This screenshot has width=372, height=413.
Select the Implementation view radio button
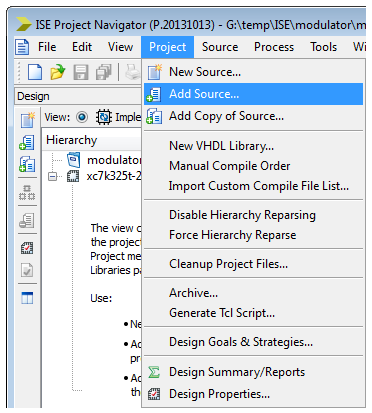[x=82, y=117]
